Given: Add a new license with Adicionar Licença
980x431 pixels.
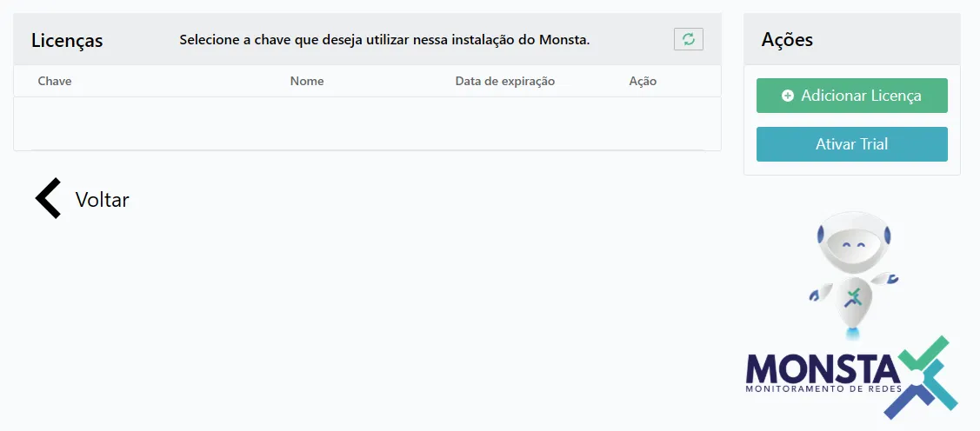Looking at the screenshot, I should (852, 96).
